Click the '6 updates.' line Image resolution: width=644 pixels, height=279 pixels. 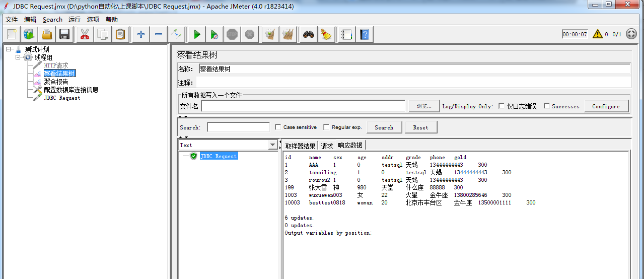tap(299, 218)
